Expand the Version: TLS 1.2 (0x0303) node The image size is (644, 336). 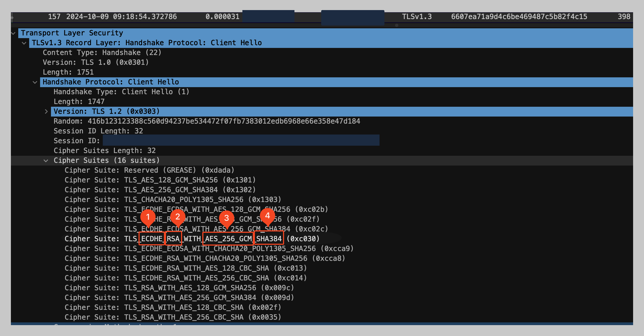click(46, 112)
